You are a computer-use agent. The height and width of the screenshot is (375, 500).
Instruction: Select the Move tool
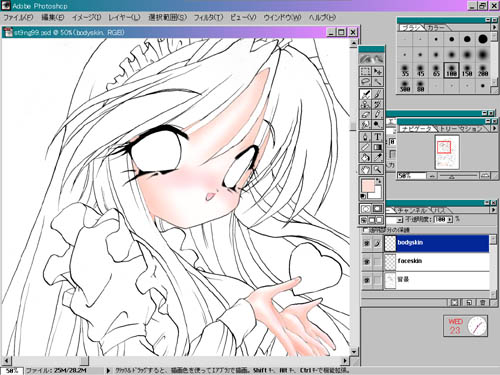(x=377, y=71)
